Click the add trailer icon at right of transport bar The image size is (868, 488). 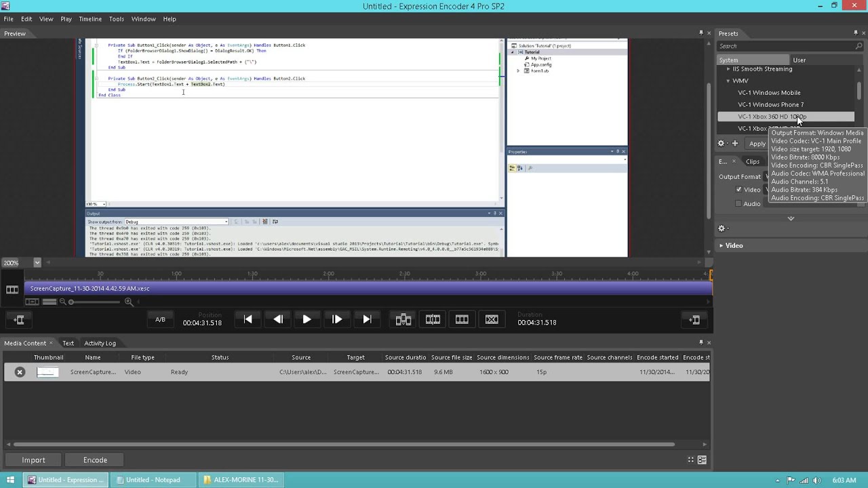694,319
